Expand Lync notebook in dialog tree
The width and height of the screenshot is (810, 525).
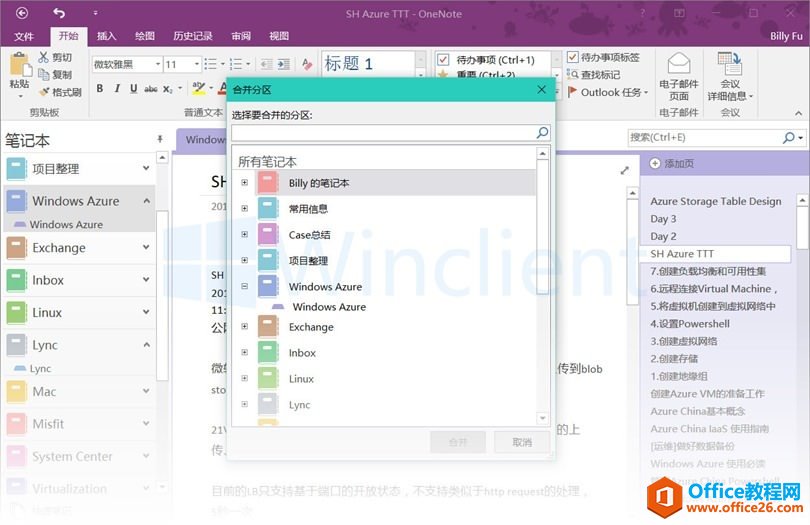[x=245, y=404]
